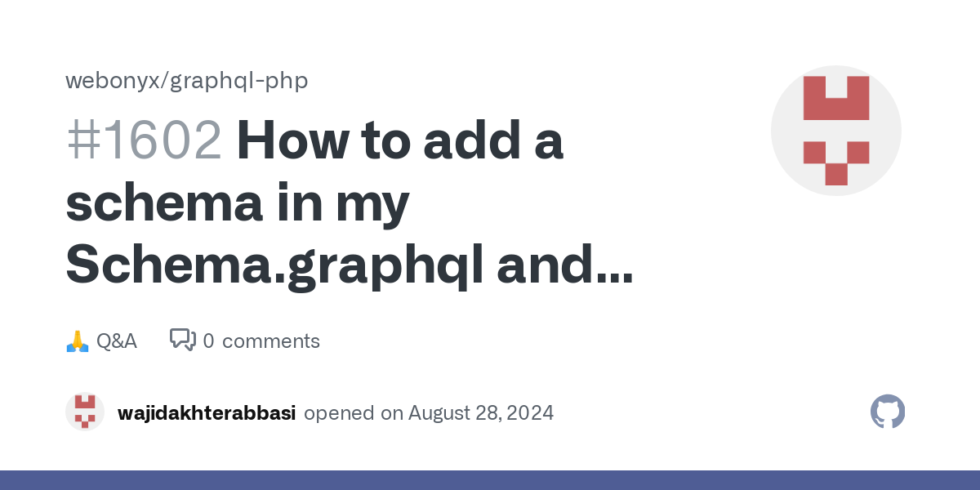Open the large red identicon avatar
The width and height of the screenshot is (980, 490).
[836, 131]
